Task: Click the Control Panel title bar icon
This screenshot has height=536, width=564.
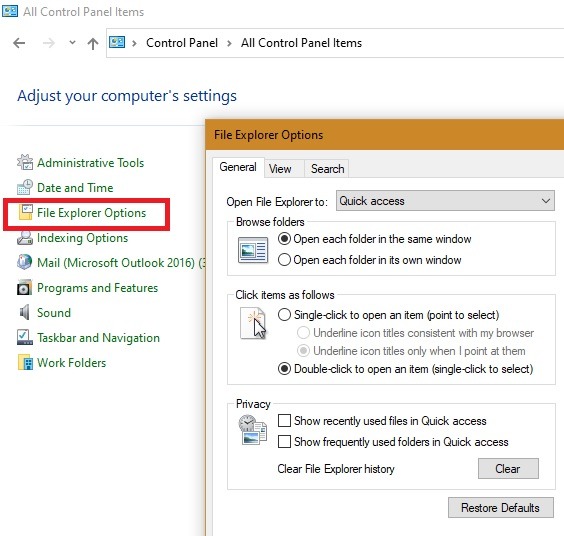Action: click(10, 11)
